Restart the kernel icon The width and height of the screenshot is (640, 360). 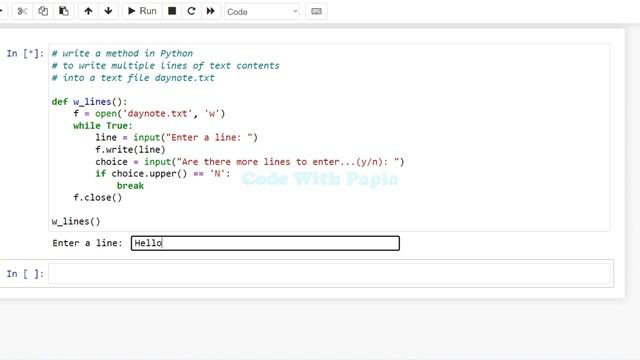(191, 11)
